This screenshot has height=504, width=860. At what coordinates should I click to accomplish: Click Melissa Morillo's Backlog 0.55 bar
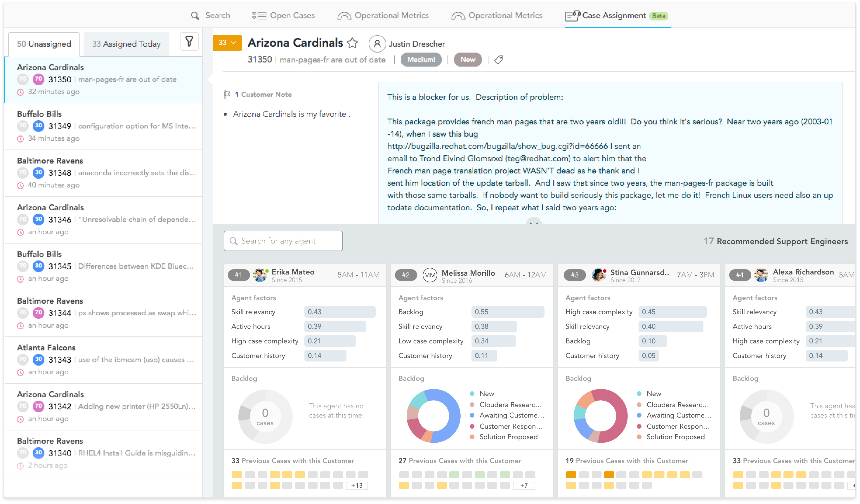pos(508,312)
